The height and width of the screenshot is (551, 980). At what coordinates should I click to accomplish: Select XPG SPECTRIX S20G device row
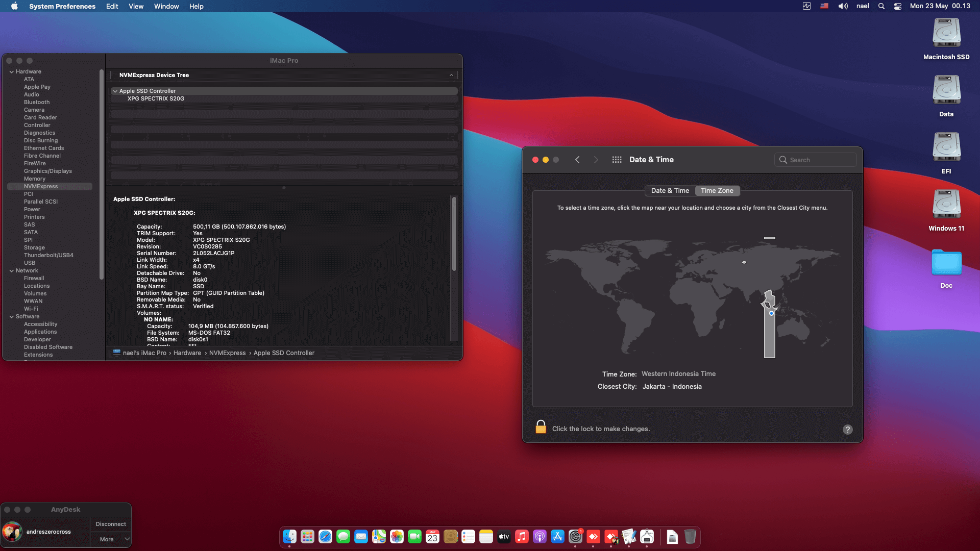pyautogui.click(x=284, y=99)
